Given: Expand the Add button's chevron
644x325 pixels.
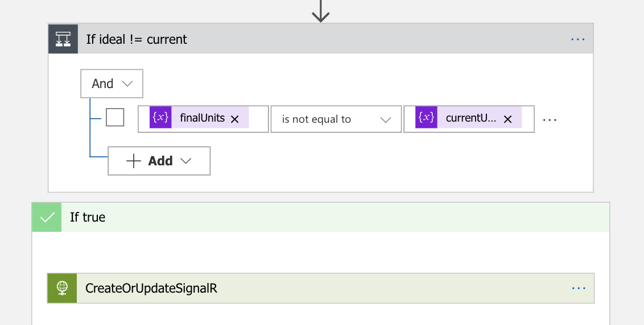Looking at the screenshot, I should 186,161.
